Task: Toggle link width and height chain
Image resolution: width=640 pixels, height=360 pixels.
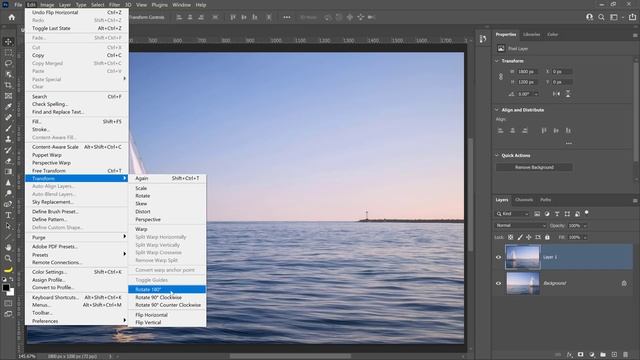Action: click(x=501, y=77)
